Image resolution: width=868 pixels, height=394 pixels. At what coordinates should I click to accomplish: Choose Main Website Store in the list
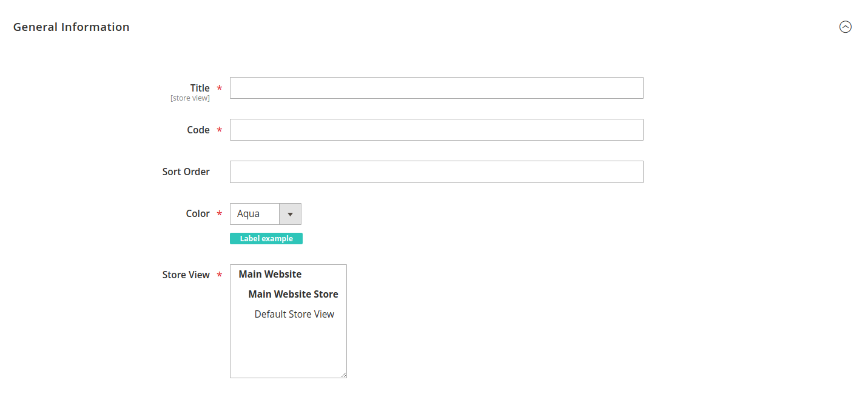[293, 294]
